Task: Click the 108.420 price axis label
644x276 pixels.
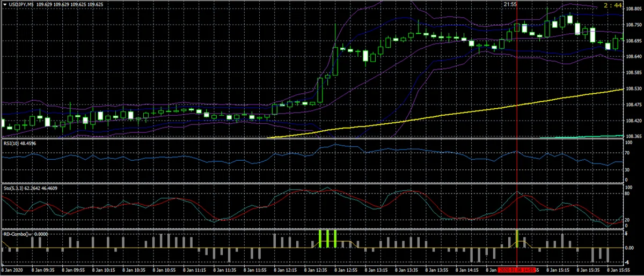Action: pos(634,121)
